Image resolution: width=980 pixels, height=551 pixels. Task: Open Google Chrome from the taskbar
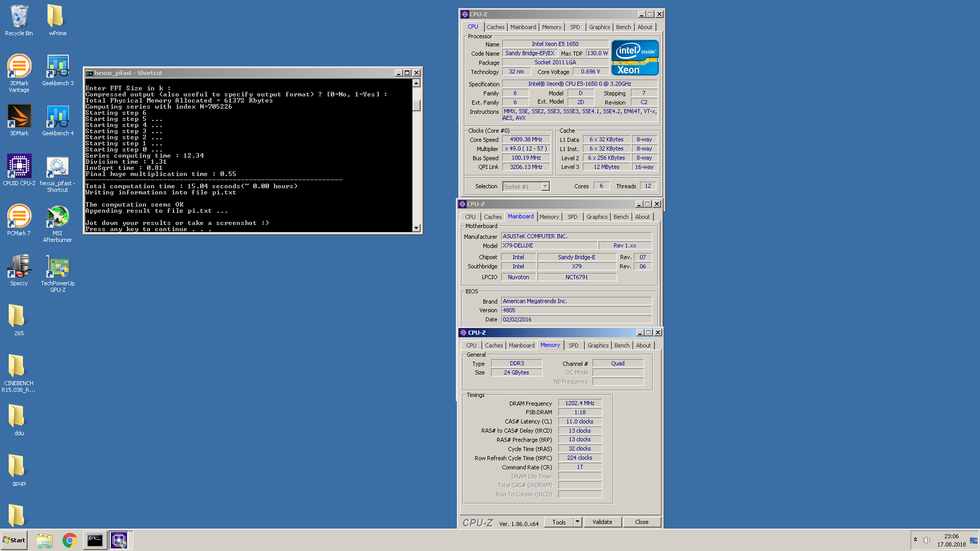point(69,540)
